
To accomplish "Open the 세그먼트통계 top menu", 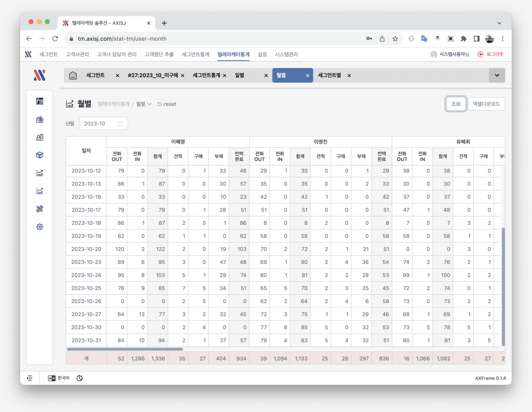I will [195, 55].
